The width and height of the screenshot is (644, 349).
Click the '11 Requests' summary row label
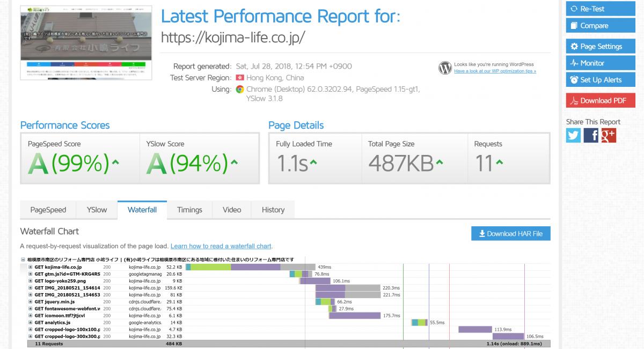point(49,343)
